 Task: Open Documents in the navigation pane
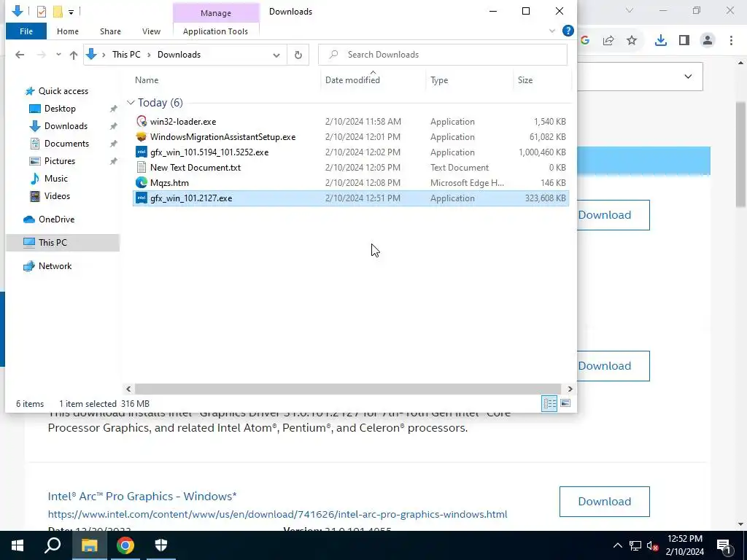[66, 144]
